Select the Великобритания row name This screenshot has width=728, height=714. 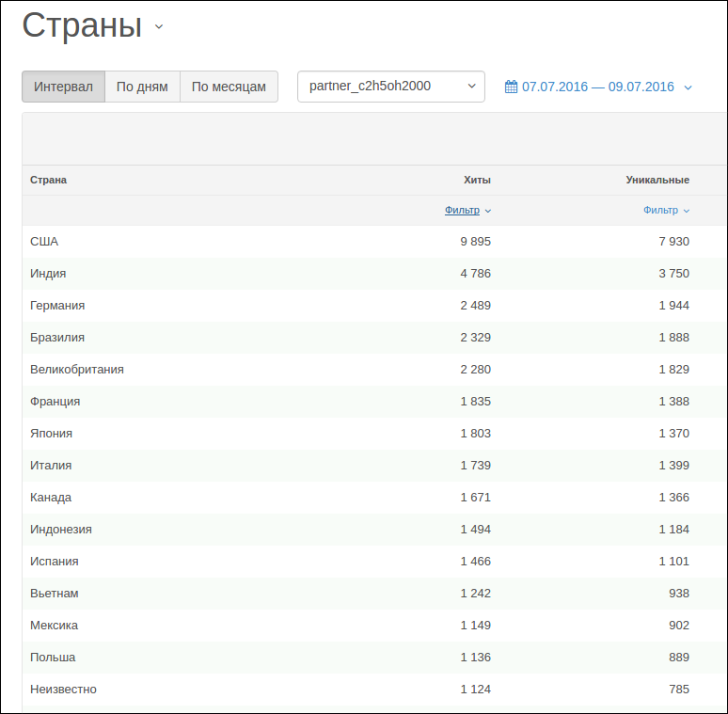point(77,370)
